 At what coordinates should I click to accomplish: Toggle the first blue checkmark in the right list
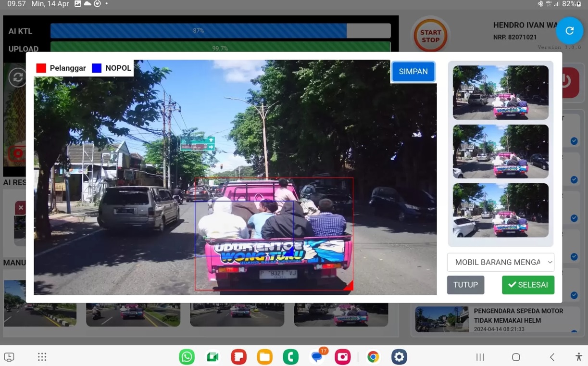click(x=574, y=141)
